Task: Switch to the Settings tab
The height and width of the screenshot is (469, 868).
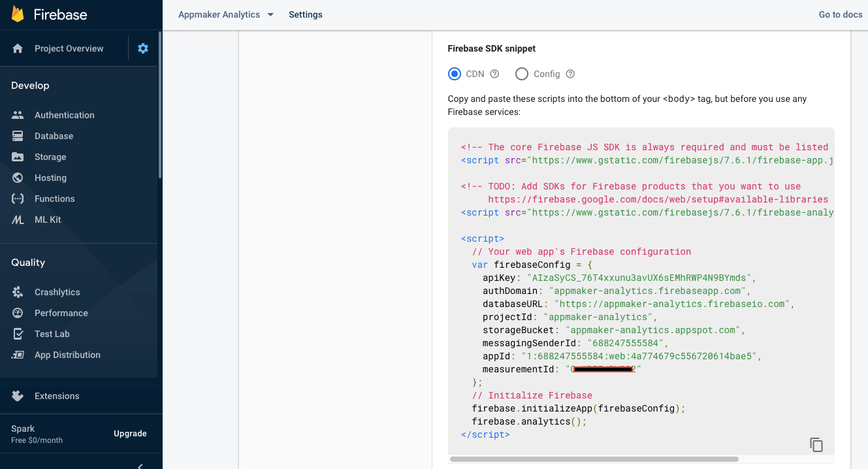Action: [x=305, y=14]
